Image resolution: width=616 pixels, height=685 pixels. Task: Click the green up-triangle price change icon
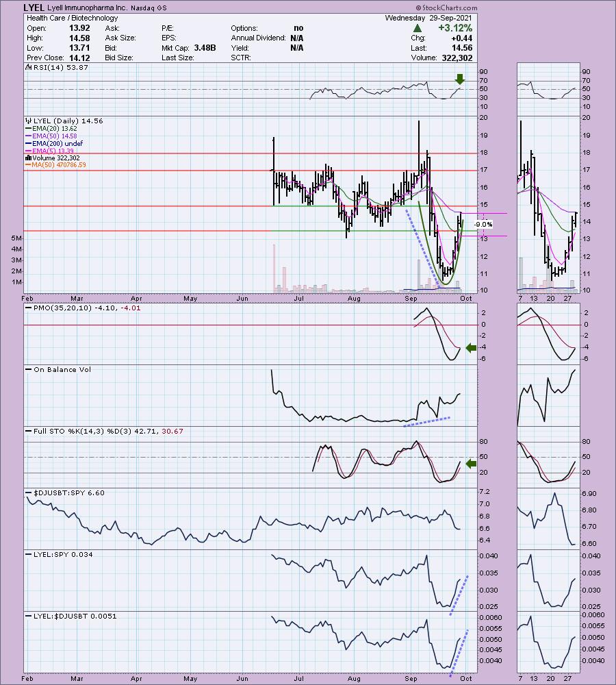[x=418, y=28]
